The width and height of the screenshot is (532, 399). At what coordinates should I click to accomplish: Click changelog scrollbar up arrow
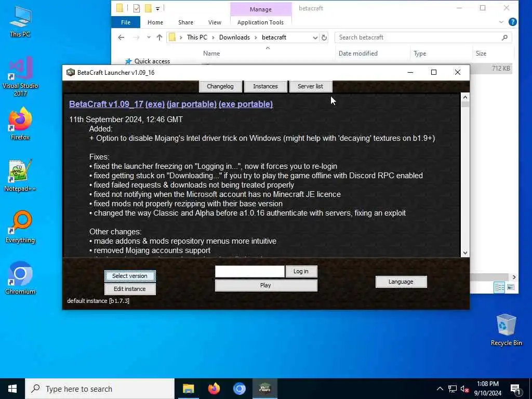[465, 97]
